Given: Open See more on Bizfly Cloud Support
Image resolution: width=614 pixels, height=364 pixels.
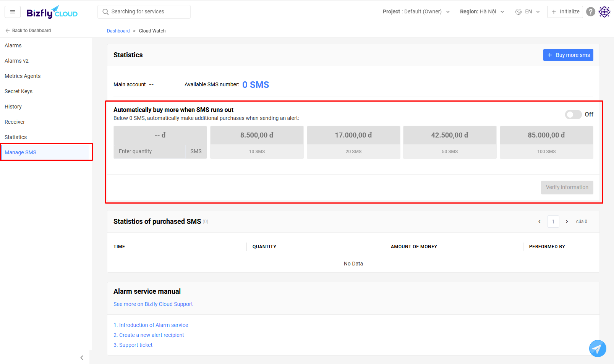Looking at the screenshot, I should [153, 304].
